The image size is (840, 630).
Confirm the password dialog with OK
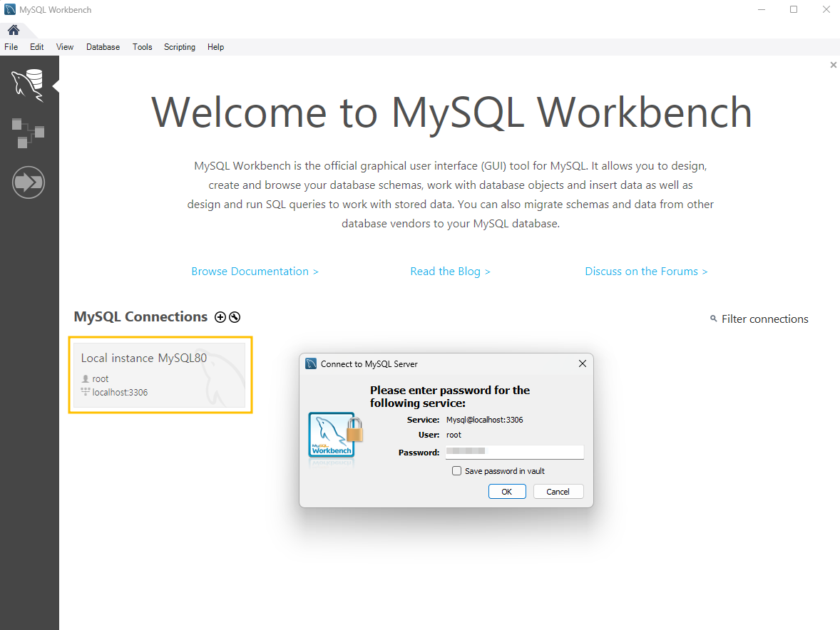coord(507,491)
